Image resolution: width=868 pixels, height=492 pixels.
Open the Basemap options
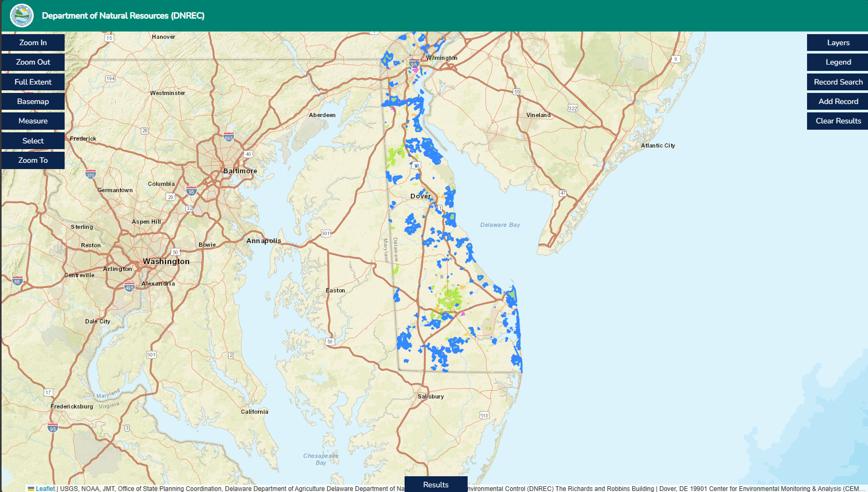click(x=33, y=101)
